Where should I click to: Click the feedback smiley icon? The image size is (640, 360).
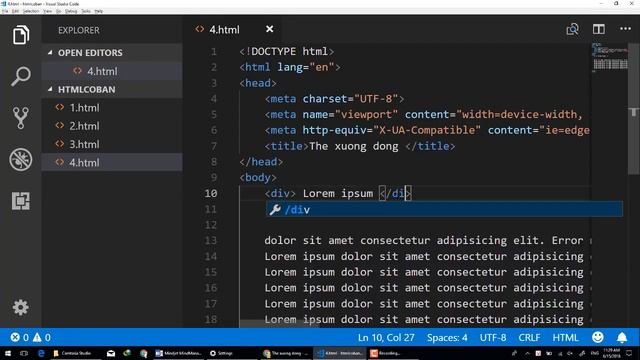tap(598, 337)
